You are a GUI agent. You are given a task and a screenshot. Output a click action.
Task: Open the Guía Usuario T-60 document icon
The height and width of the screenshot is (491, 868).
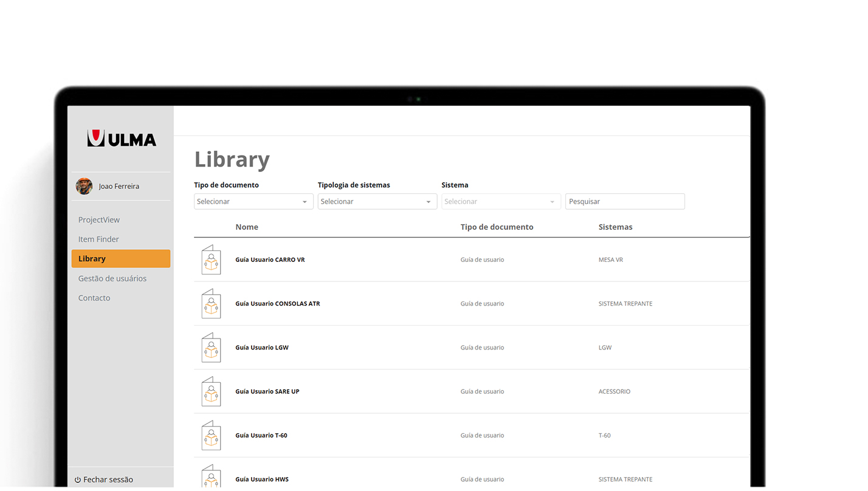[x=211, y=435]
